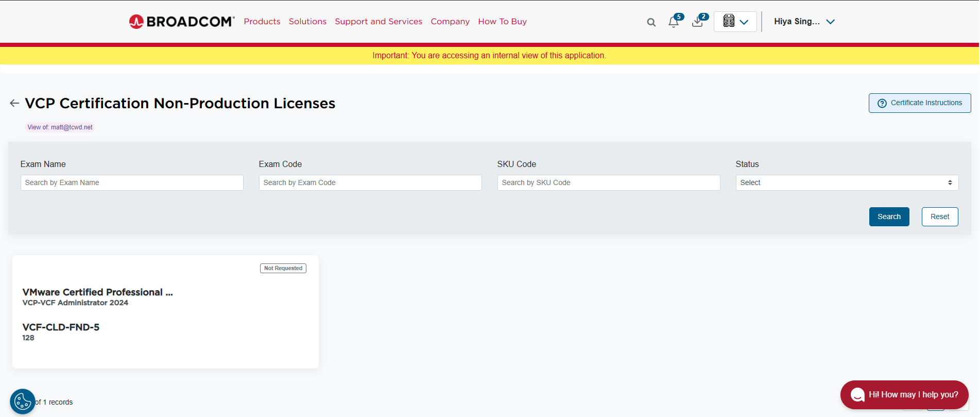The width and height of the screenshot is (980, 417).
Task: Click the Certificate Instructions button
Action: click(x=920, y=103)
